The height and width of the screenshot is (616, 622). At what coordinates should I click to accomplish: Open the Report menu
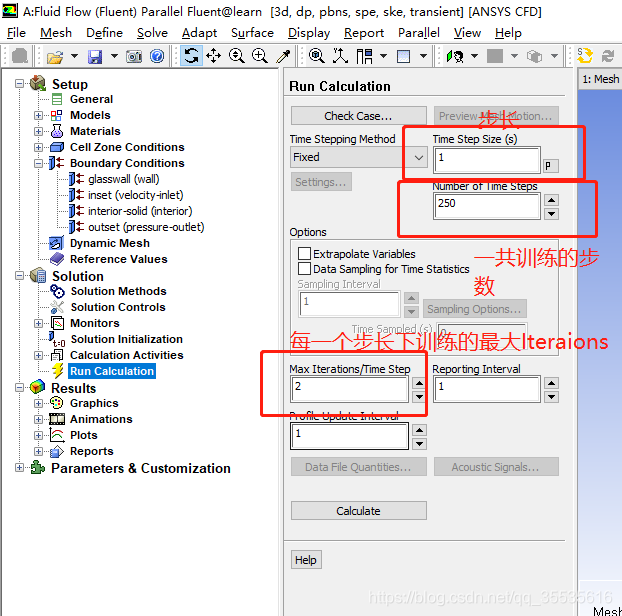tap(364, 33)
